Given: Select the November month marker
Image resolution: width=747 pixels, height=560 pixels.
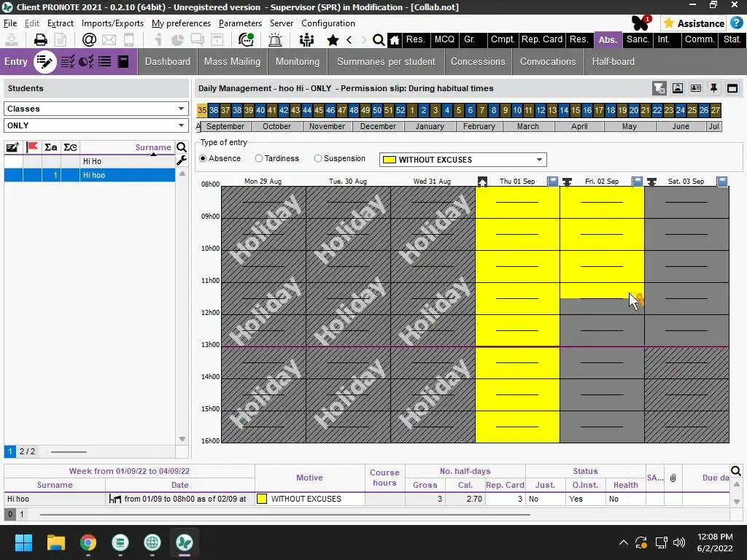Looking at the screenshot, I should click(x=327, y=126).
